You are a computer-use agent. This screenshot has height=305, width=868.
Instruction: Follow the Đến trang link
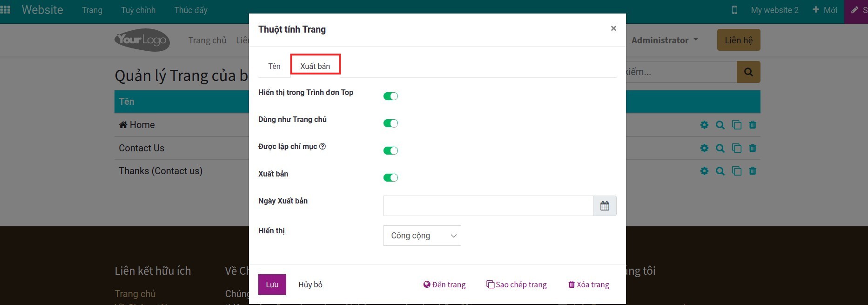click(444, 285)
